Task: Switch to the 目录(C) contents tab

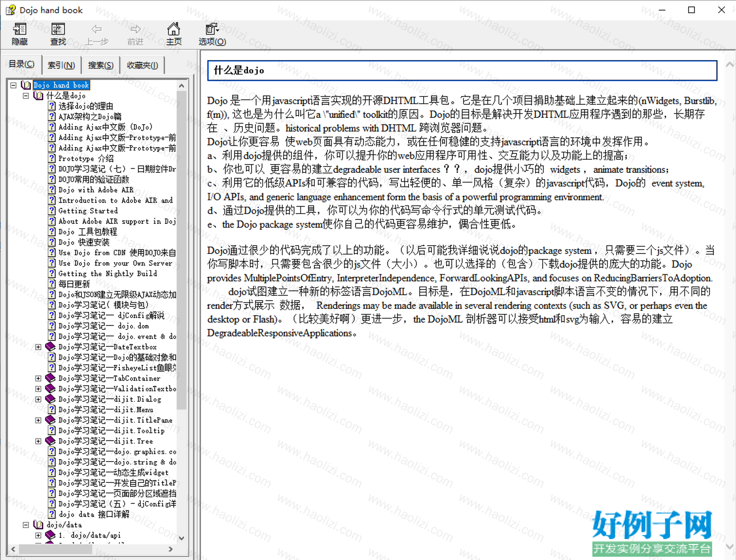Action: (x=21, y=64)
